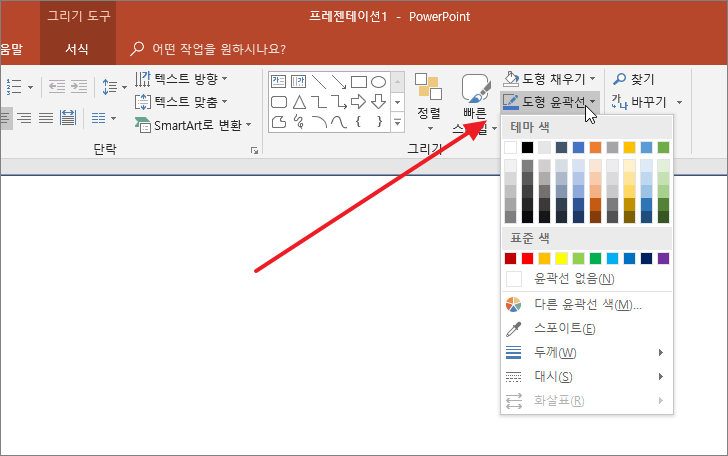The height and width of the screenshot is (456, 728).
Task: Select the right brace shape
Action: tap(379, 122)
